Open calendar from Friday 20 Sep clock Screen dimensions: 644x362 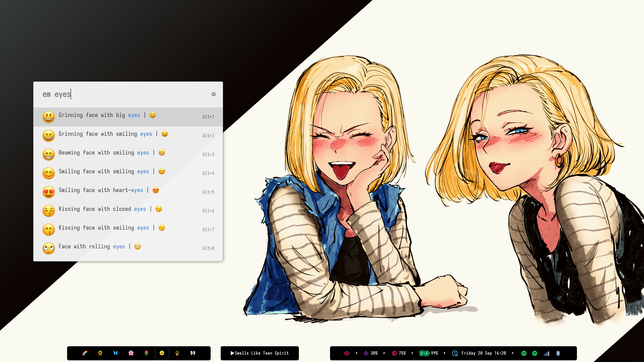[483, 353]
